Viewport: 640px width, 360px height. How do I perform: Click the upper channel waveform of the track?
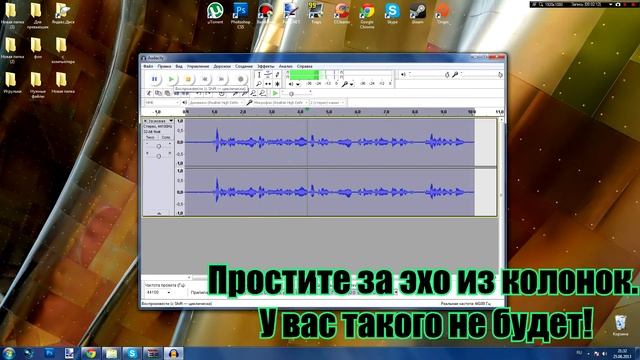coord(329,142)
